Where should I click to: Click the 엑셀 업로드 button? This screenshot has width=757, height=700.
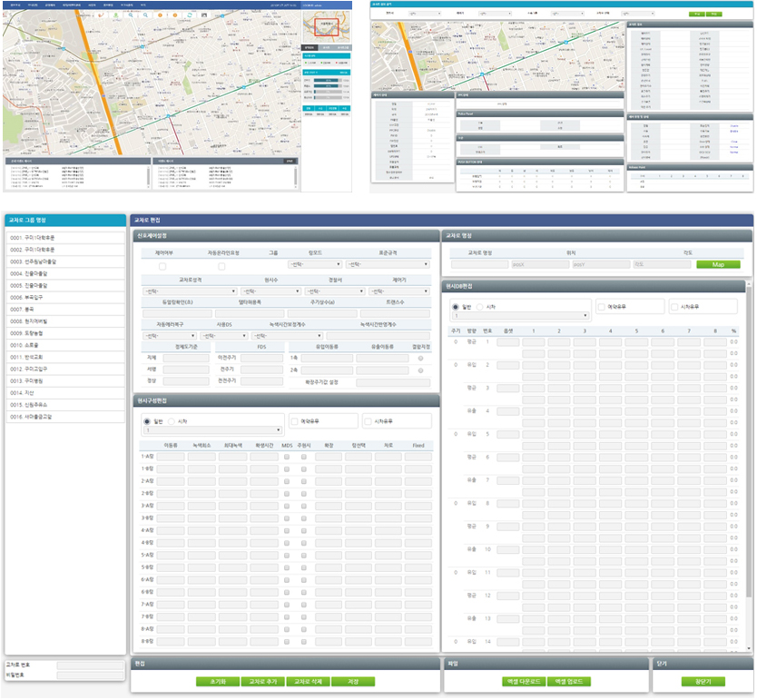pyautogui.click(x=569, y=681)
